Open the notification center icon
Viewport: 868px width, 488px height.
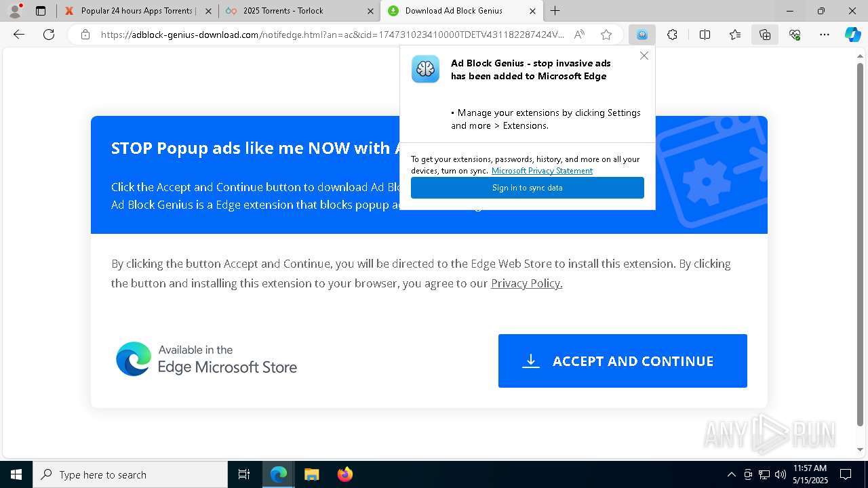pyautogui.click(x=846, y=474)
